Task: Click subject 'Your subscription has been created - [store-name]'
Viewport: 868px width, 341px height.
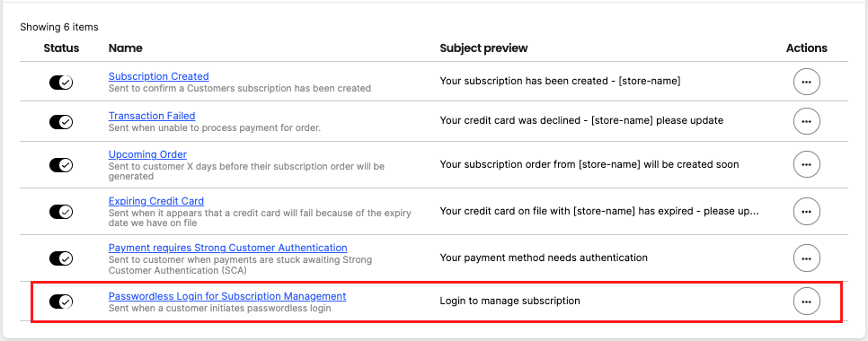Action: pos(560,81)
